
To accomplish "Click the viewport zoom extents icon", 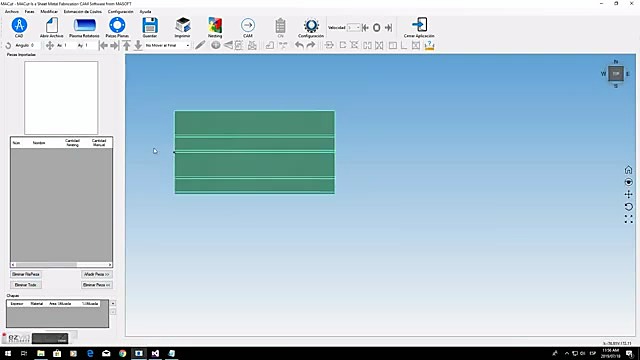I will (628, 219).
